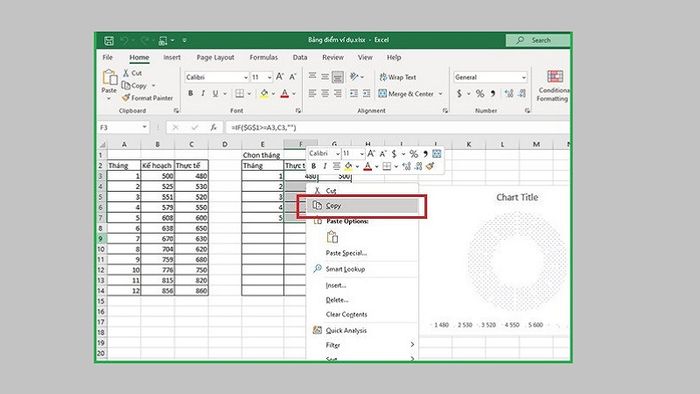
Task: Toggle Underline in the ribbon Font group
Action: click(216, 93)
